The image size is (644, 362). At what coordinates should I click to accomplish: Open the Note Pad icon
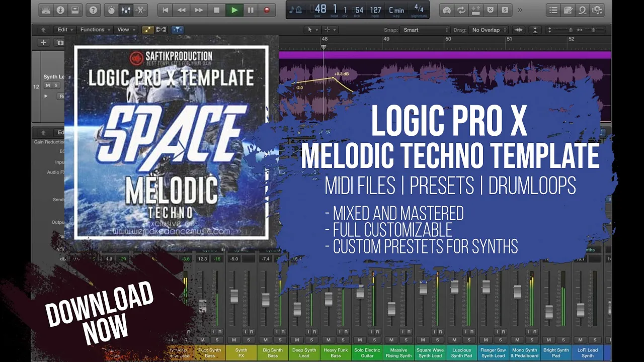click(568, 10)
